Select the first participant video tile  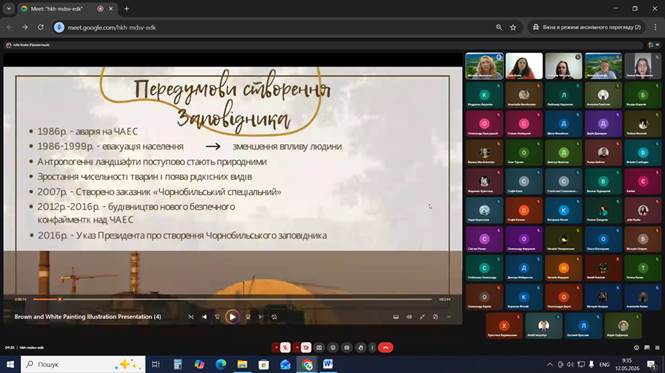point(484,66)
